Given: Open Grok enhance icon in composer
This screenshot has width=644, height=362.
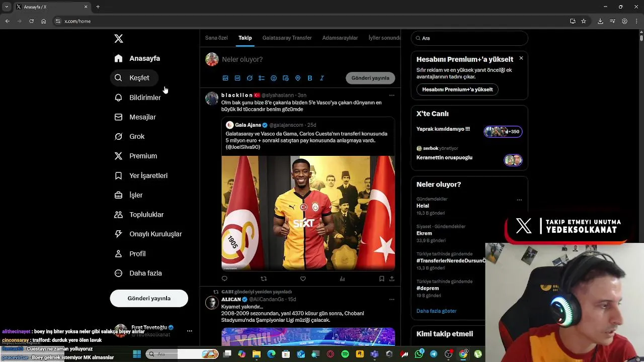Looking at the screenshot, I should coord(250,78).
